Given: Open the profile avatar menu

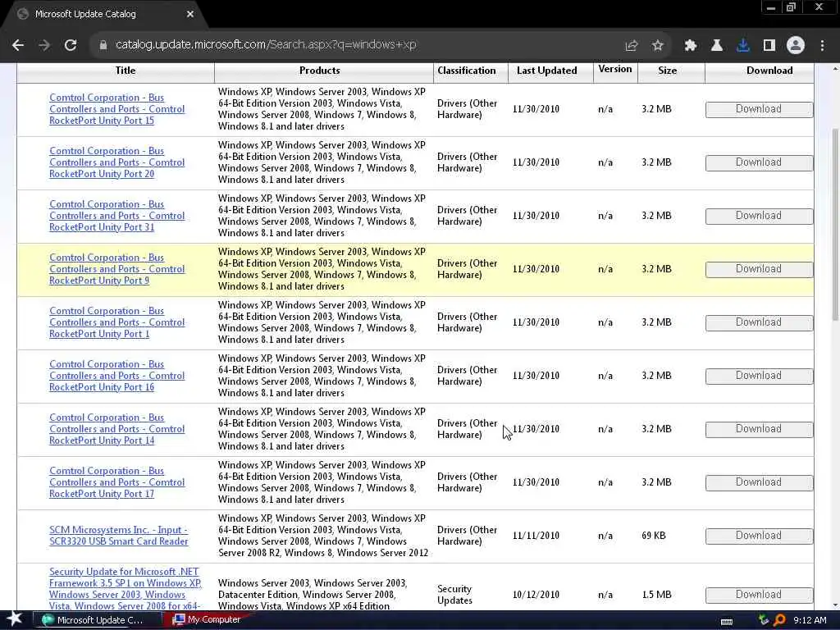Looking at the screenshot, I should 796,46.
